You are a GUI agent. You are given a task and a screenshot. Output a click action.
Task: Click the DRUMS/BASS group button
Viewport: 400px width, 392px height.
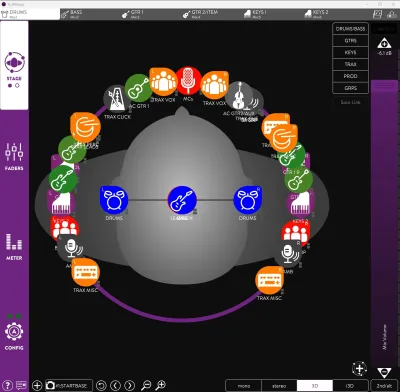(x=350, y=29)
